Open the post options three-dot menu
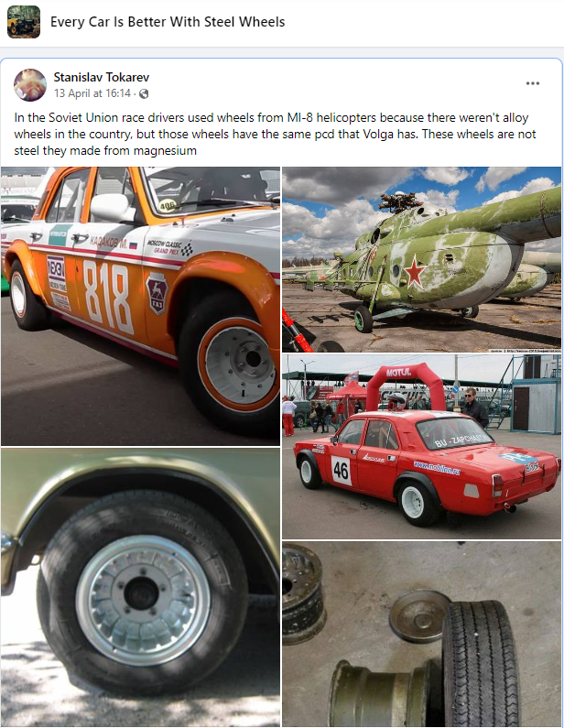 point(533,83)
